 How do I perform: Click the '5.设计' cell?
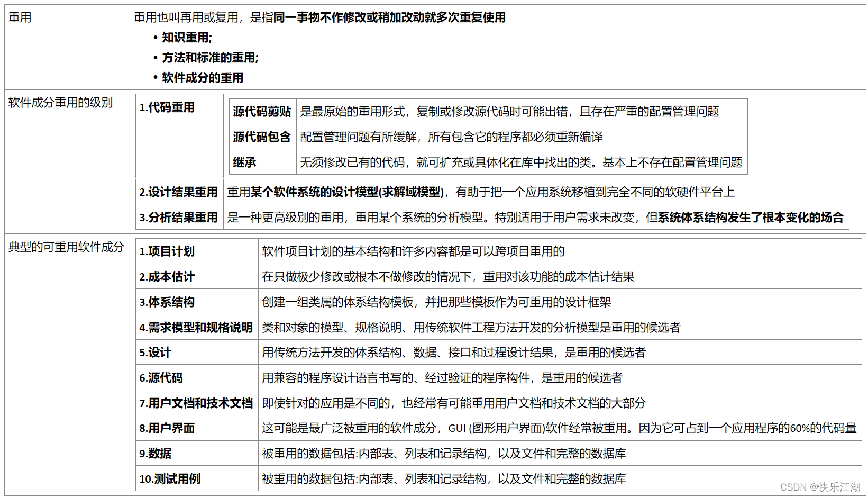tap(197, 353)
